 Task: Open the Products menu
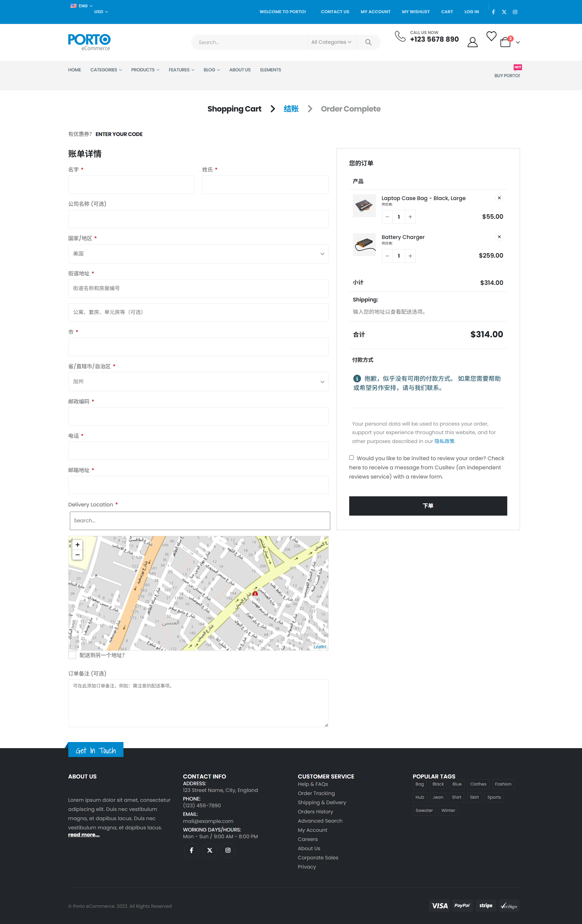pyautogui.click(x=145, y=70)
